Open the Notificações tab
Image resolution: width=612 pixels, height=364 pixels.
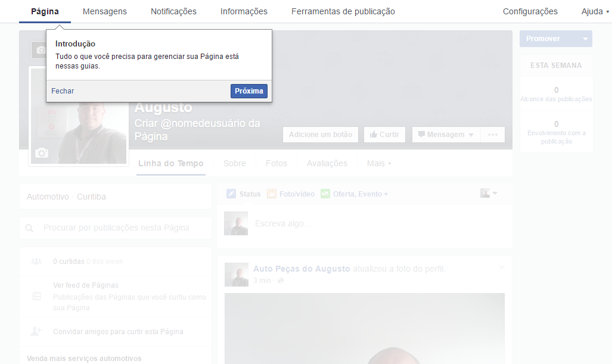173,11
